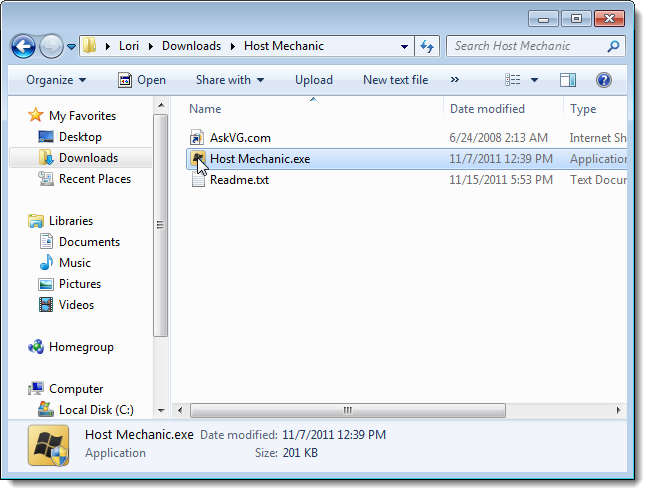Open Desktop in the navigation pane

[80, 137]
